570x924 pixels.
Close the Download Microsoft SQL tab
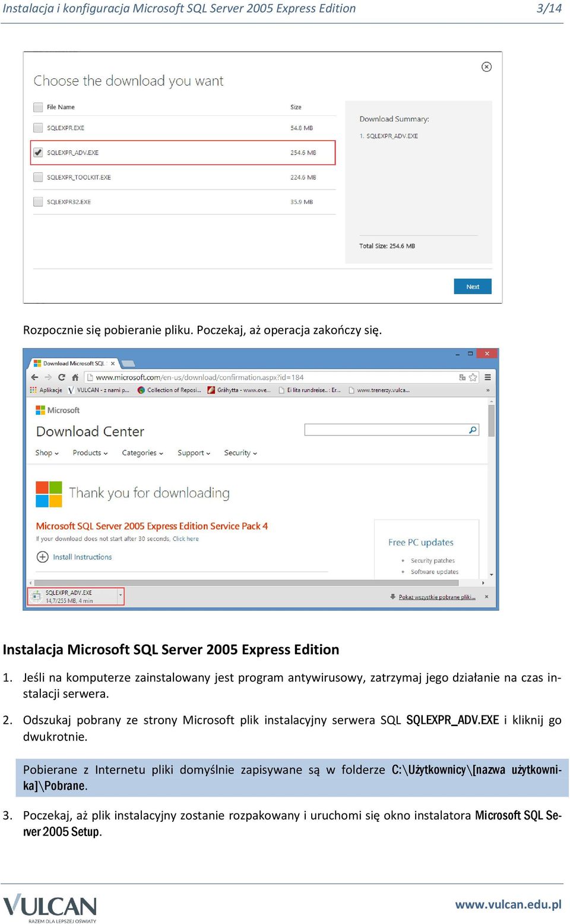pos(113,364)
